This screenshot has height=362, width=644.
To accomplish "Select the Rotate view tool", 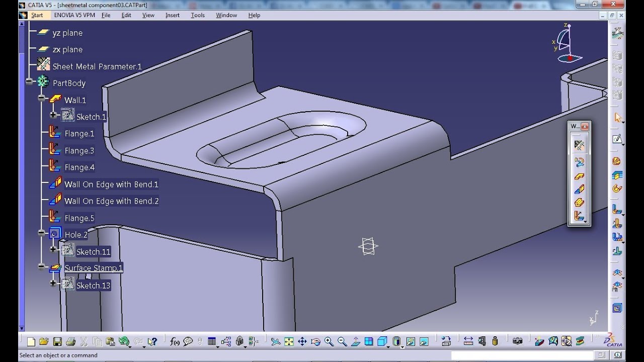I will click(315, 341).
